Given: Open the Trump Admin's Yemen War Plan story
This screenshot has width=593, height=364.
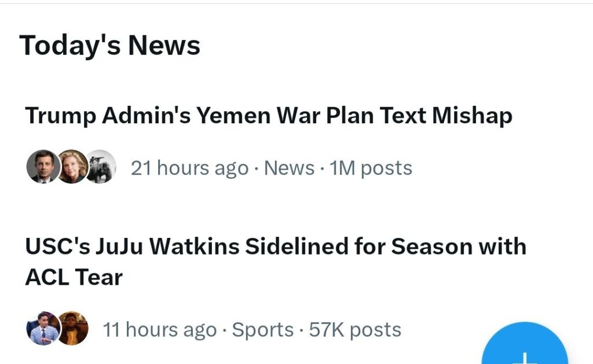Looking at the screenshot, I should 268,116.
